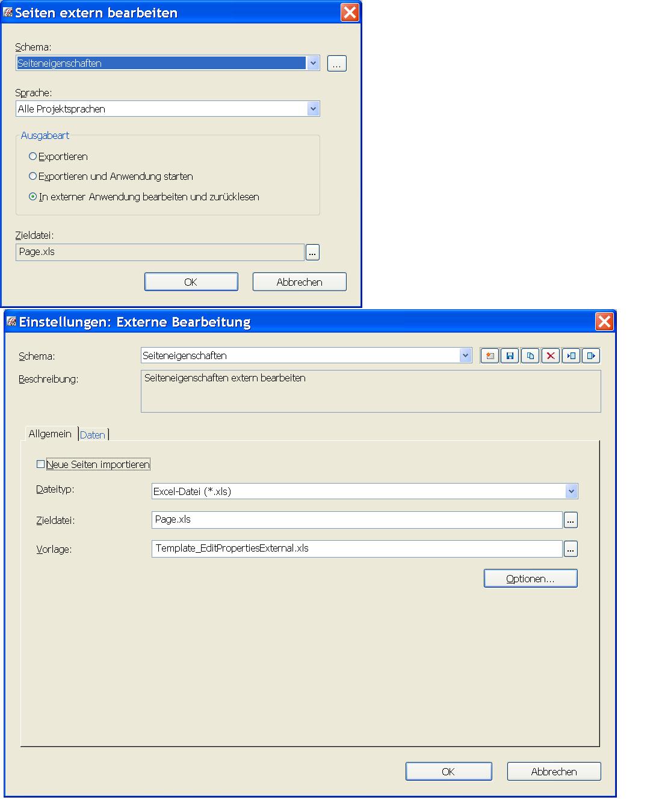Screen dimensions: 662x812
Task: Switch to the Daten tab
Action: (x=93, y=435)
